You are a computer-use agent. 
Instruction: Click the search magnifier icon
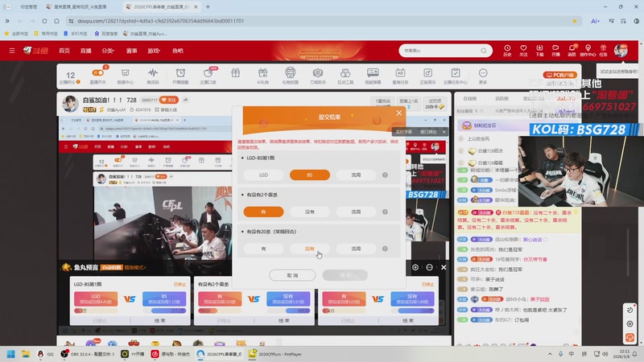[484, 51]
